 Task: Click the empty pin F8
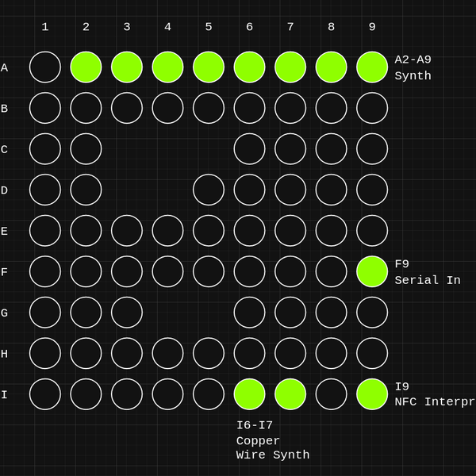(x=331, y=271)
